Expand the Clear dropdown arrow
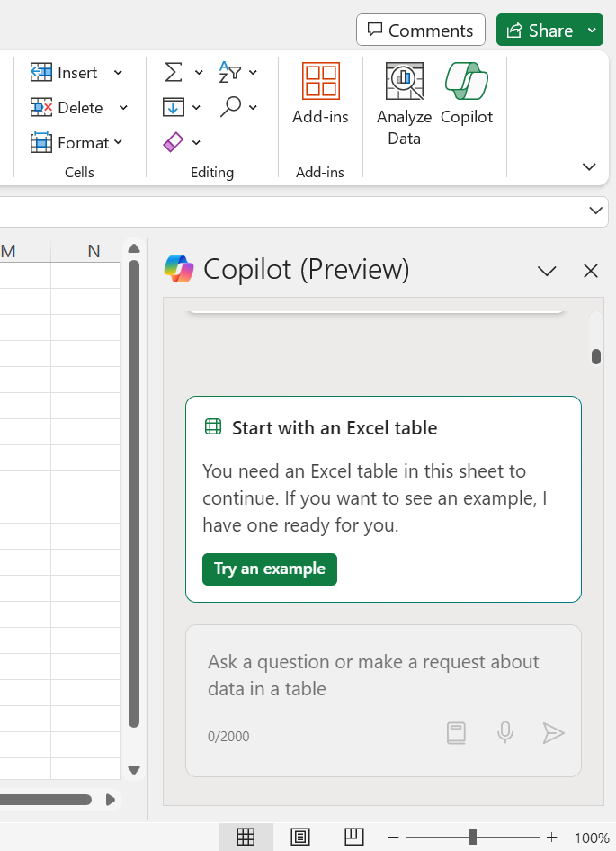The height and width of the screenshot is (851, 616). [x=196, y=142]
